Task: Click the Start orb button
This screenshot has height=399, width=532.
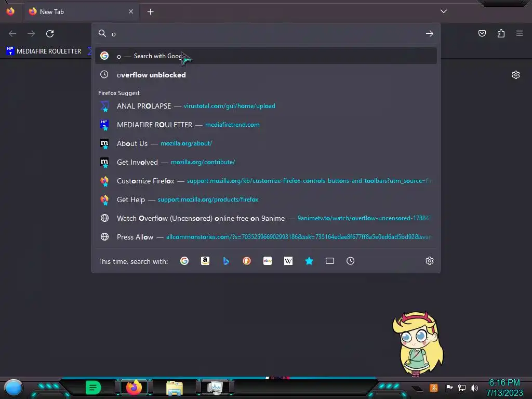Action: (14, 388)
